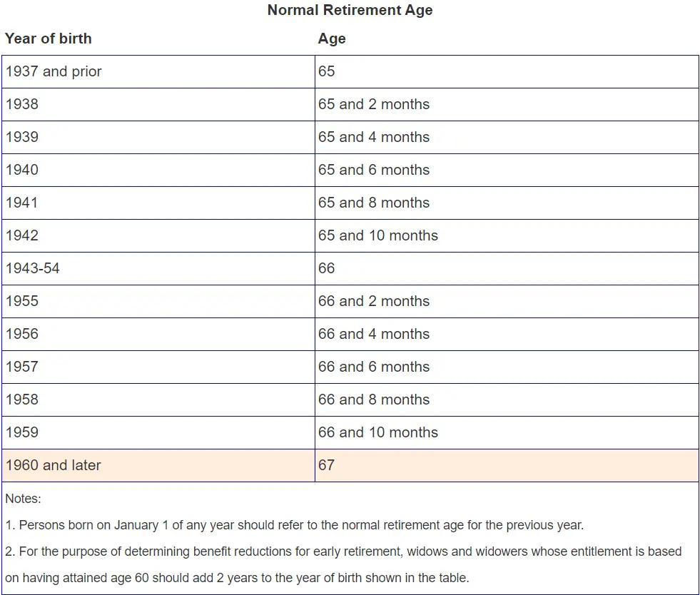Click note 1 about January 1 births

(x=294, y=525)
